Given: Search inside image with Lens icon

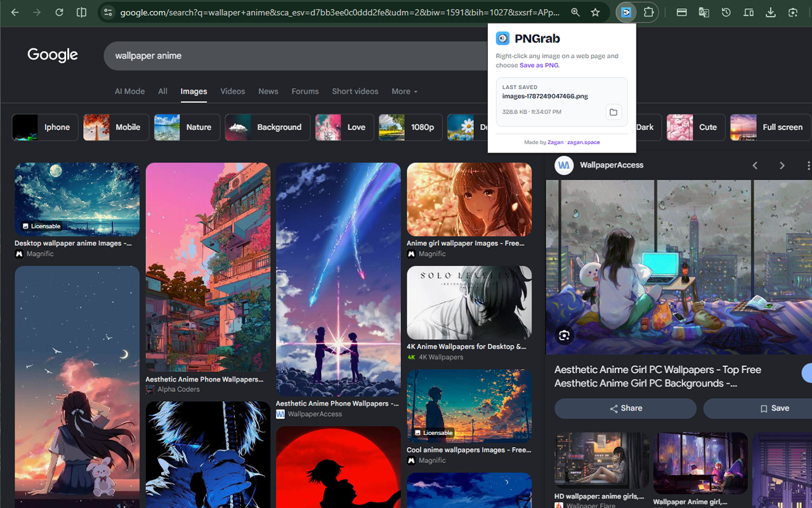Looking at the screenshot, I should (564, 335).
